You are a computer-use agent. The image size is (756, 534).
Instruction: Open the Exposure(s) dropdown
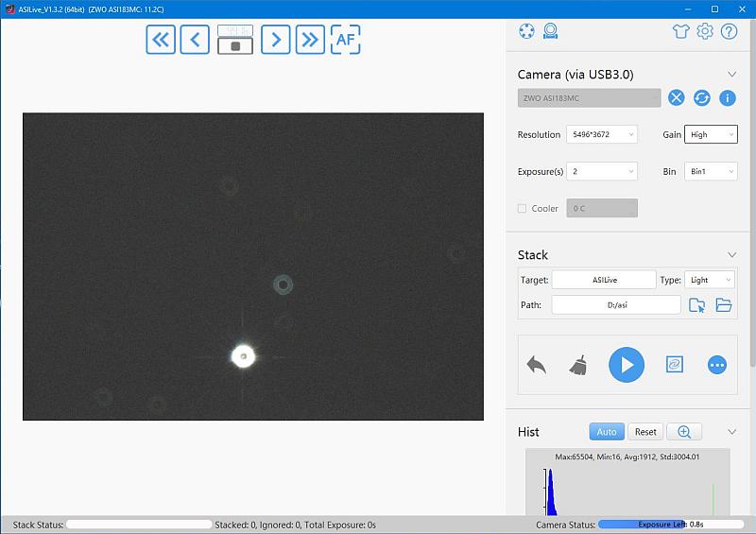click(x=602, y=171)
